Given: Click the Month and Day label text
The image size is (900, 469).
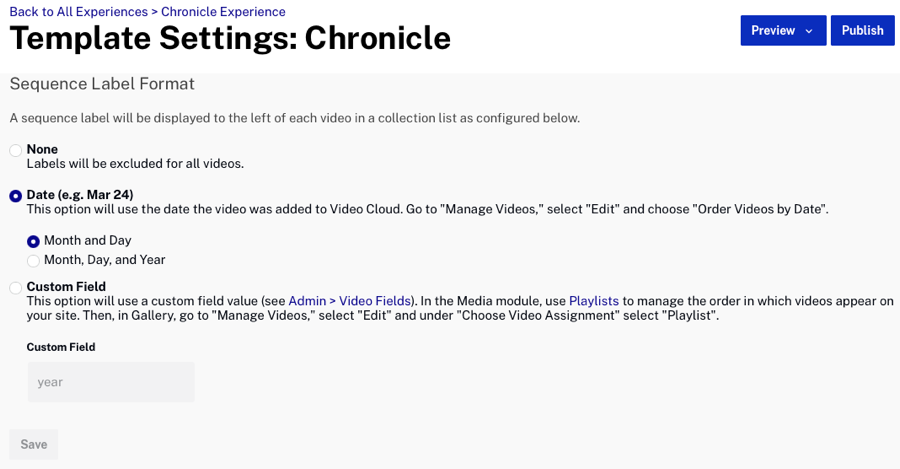Looking at the screenshot, I should point(87,240).
